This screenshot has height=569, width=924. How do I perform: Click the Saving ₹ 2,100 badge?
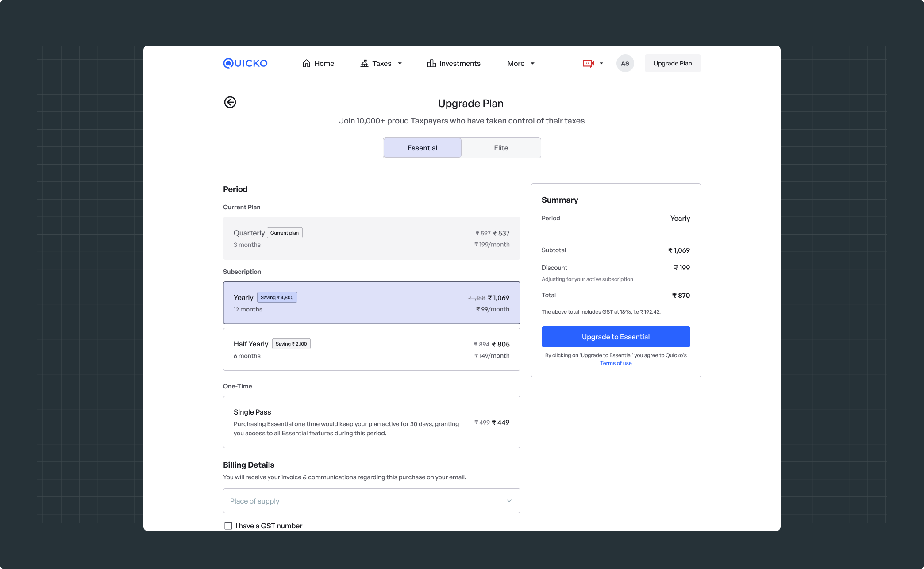[291, 344]
